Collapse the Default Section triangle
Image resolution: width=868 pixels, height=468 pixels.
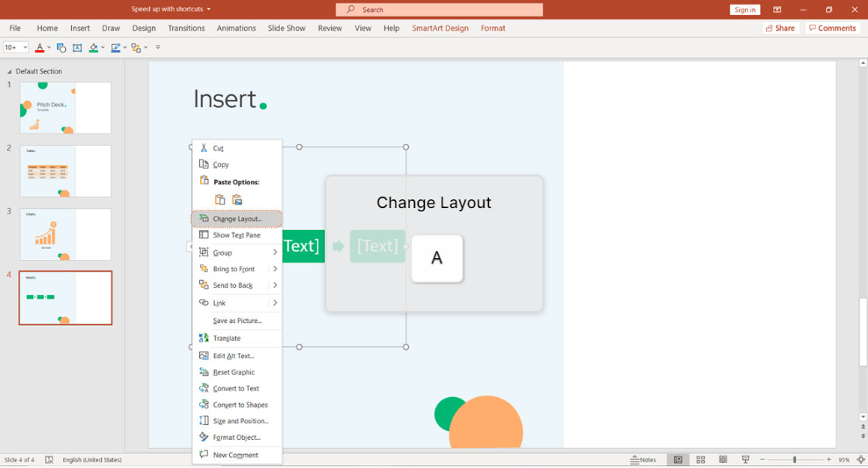coord(9,71)
